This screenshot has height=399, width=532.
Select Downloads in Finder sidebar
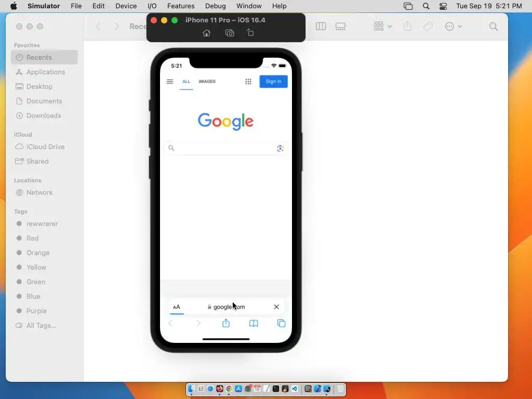[x=45, y=116]
